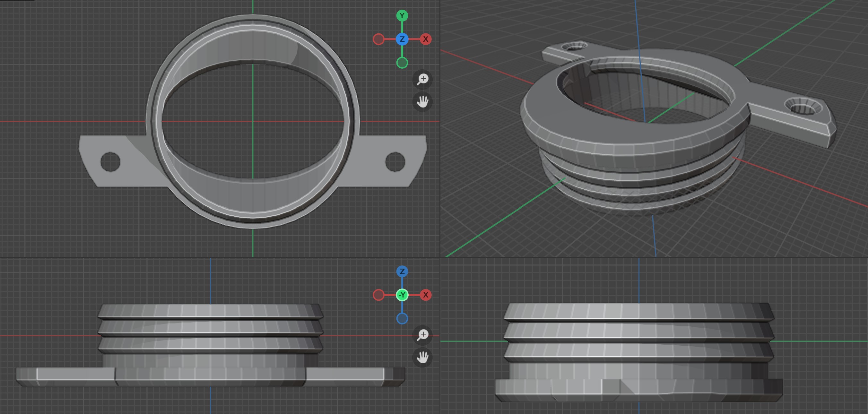Click the green Y axis in top-view gizmo
This screenshot has width=868, height=414.
pyautogui.click(x=402, y=15)
